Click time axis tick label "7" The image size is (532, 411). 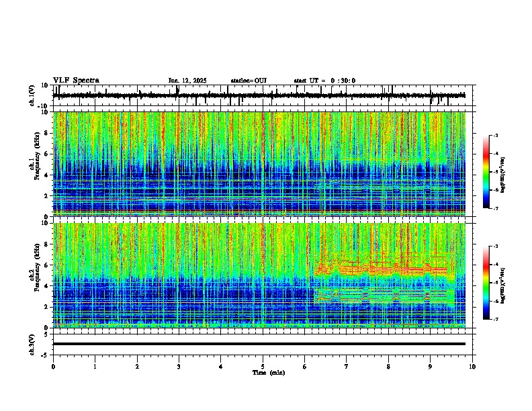(347, 367)
